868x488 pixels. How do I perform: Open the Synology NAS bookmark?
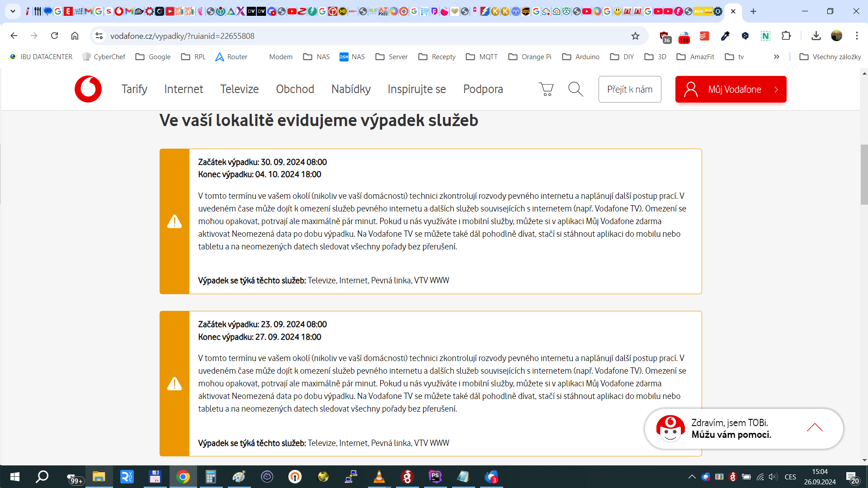(x=352, y=57)
